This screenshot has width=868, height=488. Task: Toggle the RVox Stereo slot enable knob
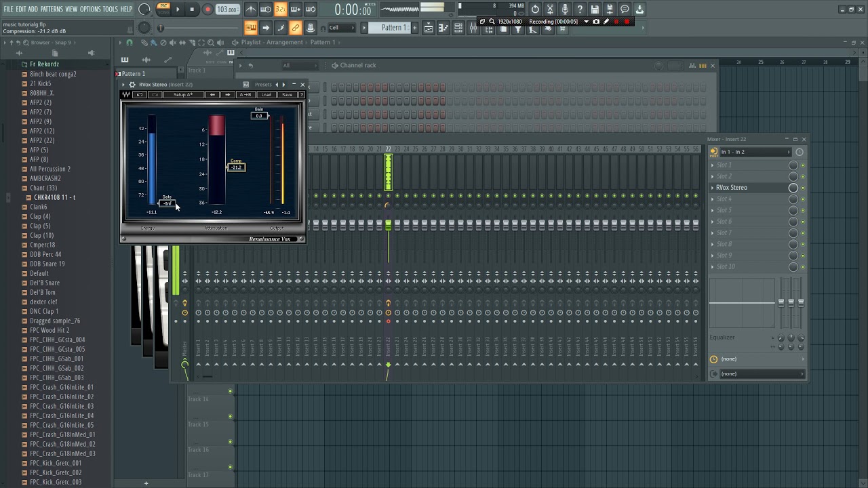click(x=793, y=188)
